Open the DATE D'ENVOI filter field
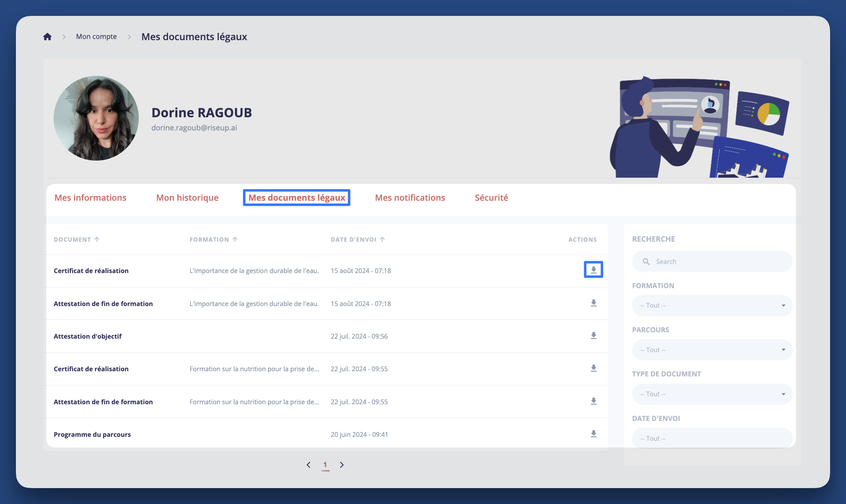This screenshot has width=846, height=504. coord(712,438)
